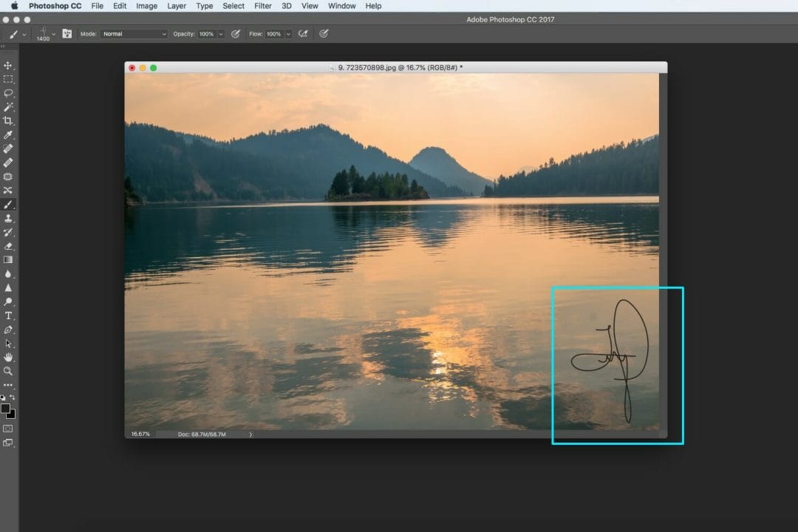Click the foreground color swatch
The height and width of the screenshot is (532, 798).
click(5, 408)
